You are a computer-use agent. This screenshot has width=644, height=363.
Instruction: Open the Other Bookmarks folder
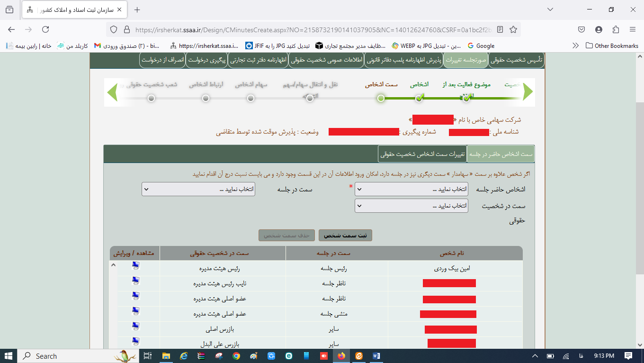(612, 45)
